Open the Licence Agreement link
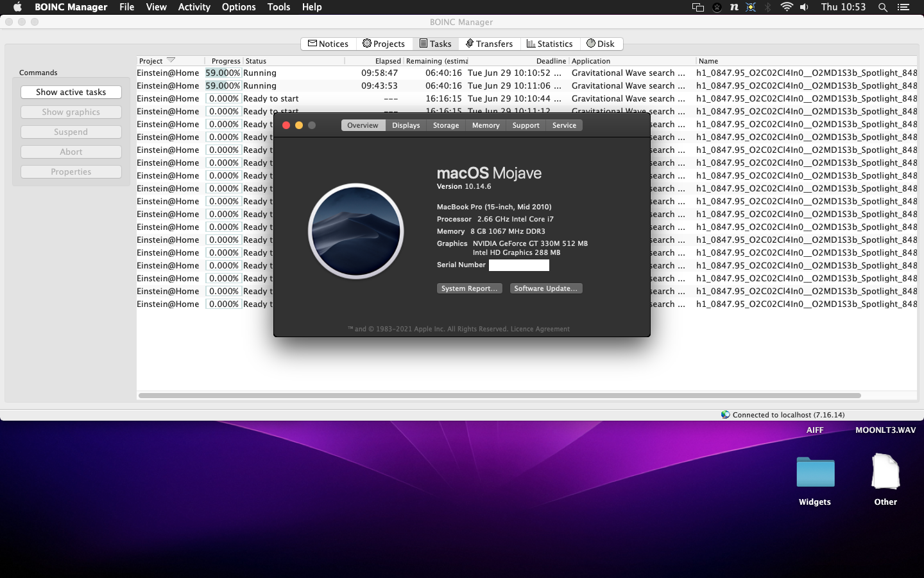 pyautogui.click(x=540, y=329)
